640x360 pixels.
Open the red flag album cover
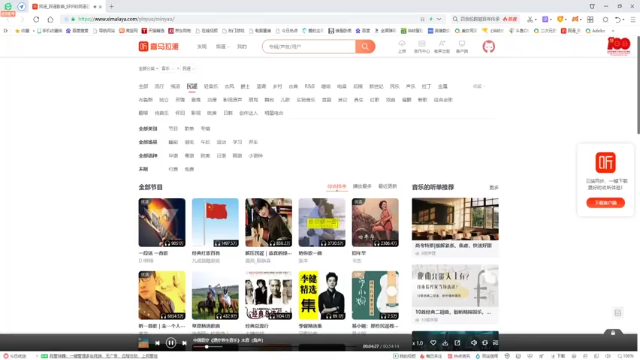click(x=215, y=222)
